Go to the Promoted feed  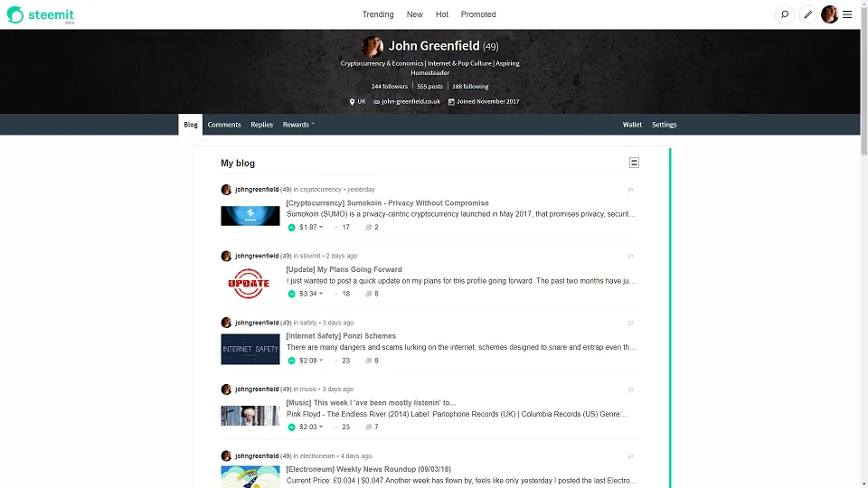point(478,14)
